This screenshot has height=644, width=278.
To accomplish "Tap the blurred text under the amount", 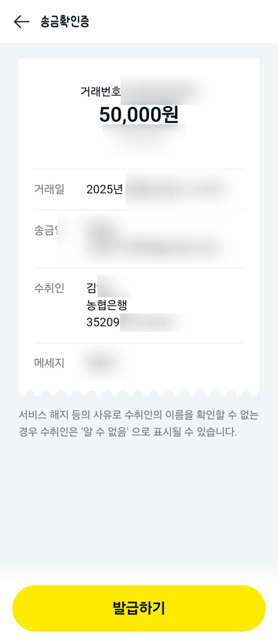I will click(144, 138).
